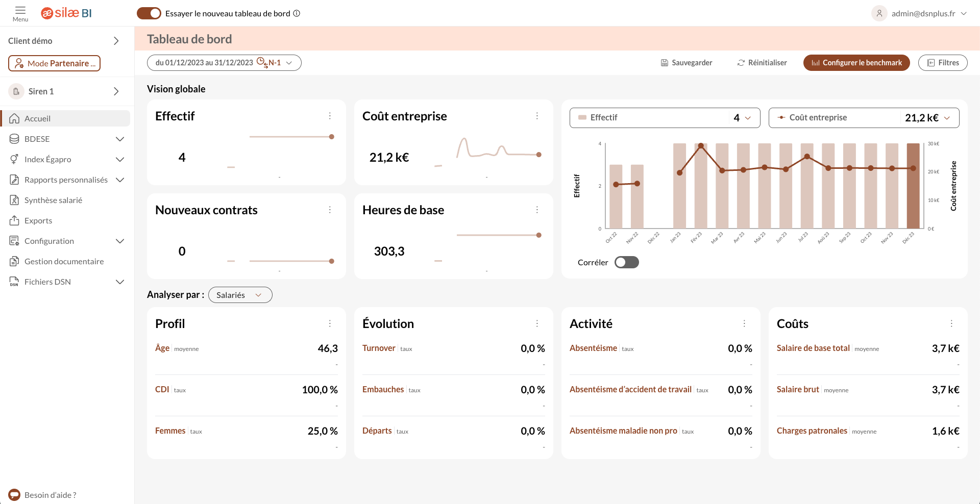
Task: Click the N-1 comparison clock icon
Action: click(x=262, y=62)
